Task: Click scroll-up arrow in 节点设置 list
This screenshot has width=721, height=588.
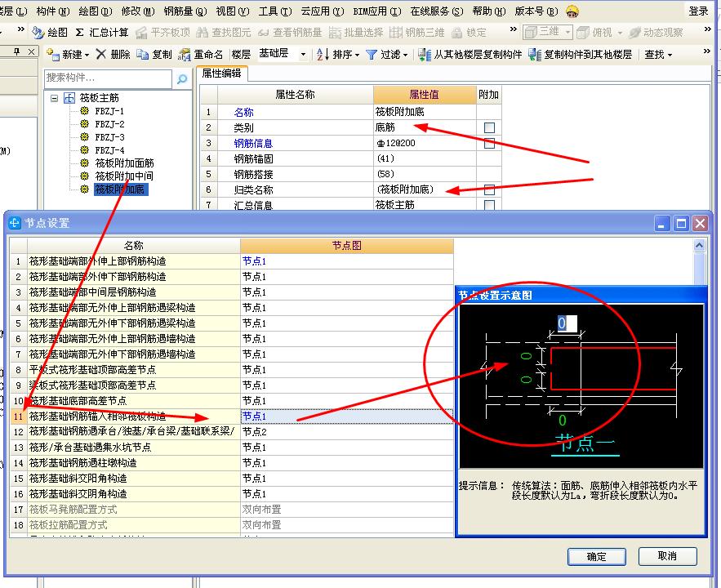Action: point(699,246)
